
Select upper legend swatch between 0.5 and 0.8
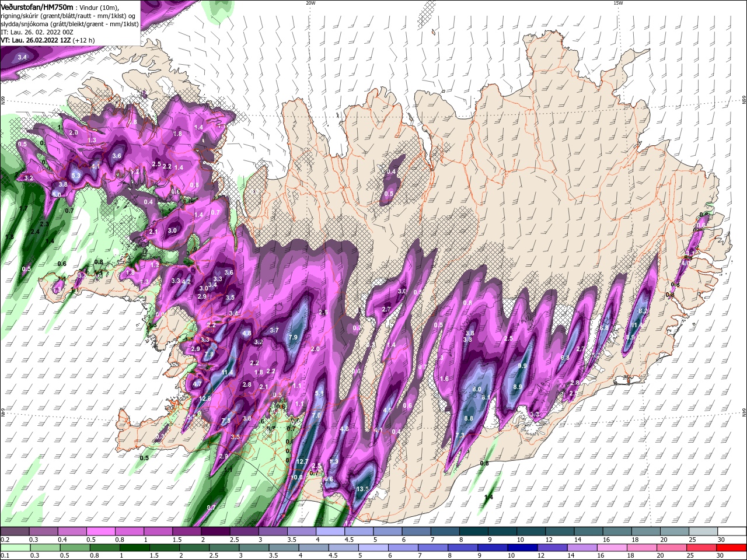click(100, 531)
